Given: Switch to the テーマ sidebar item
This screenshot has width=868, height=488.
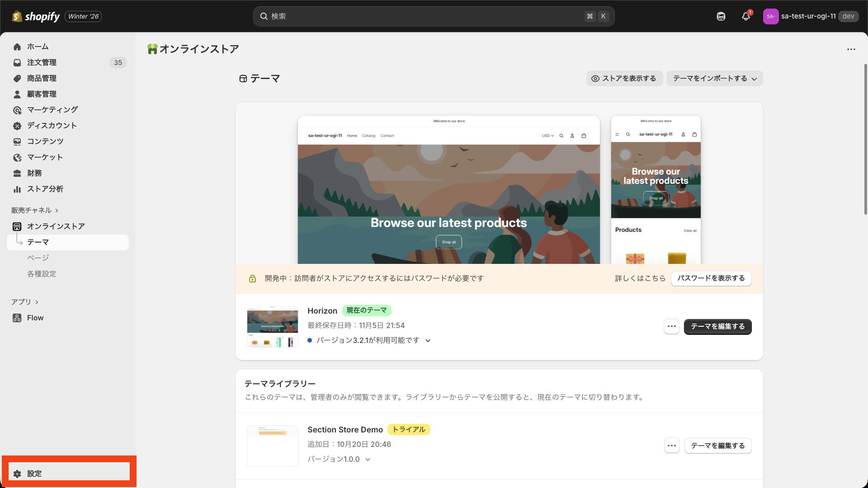Looking at the screenshot, I should (x=38, y=242).
